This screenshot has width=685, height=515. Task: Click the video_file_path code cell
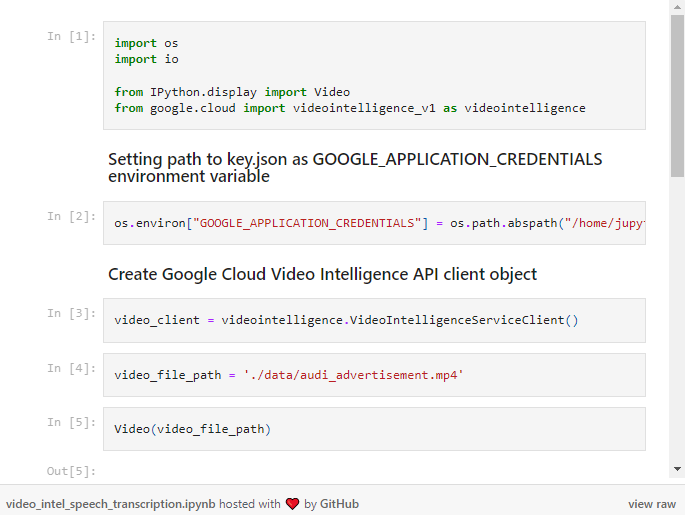(374, 375)
